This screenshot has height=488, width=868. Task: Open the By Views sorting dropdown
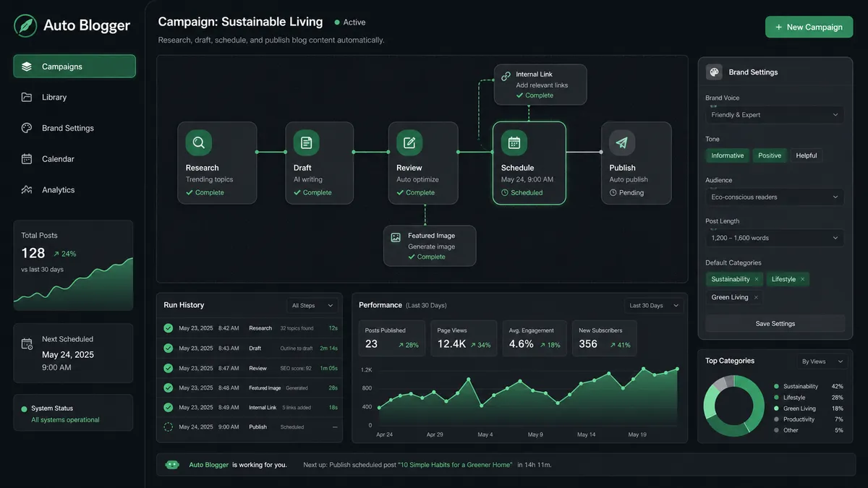tap(822, 361)
